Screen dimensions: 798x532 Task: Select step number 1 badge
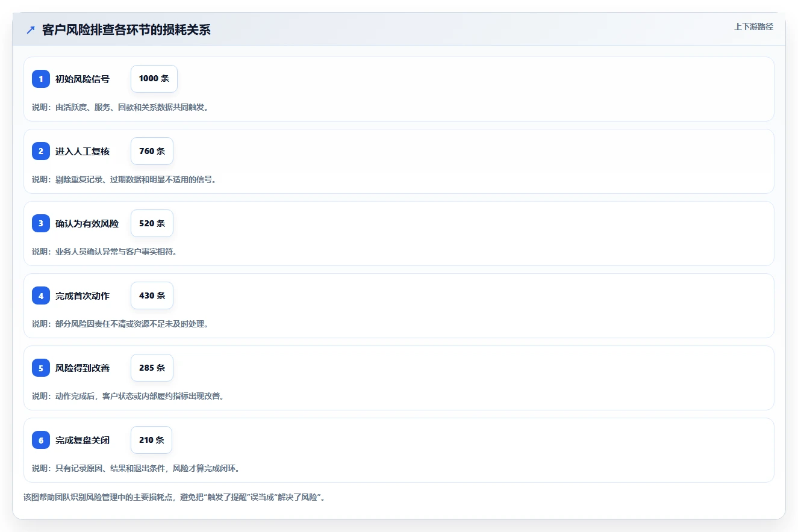[x=41, y=79]
